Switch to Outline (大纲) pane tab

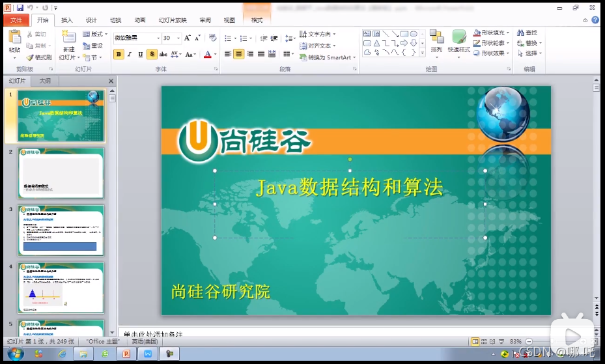(45, 81)
